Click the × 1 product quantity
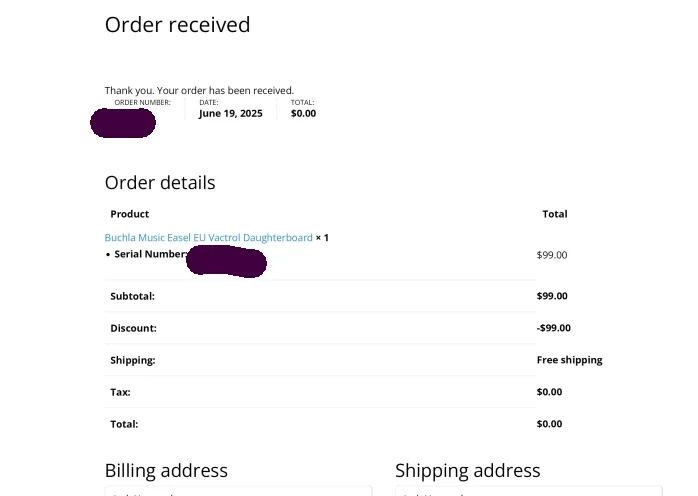This screenshot has height=496, width=698. 322,238
